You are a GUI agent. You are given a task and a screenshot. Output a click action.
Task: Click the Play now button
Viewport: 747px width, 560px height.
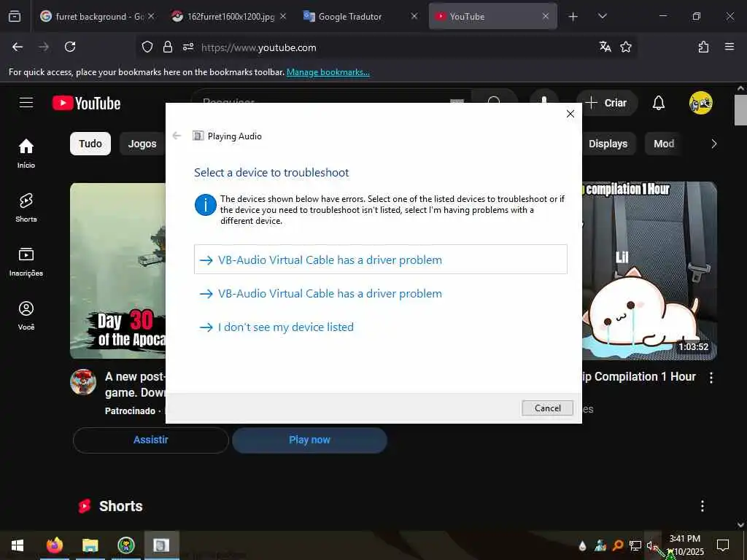[x=309, y=440]
